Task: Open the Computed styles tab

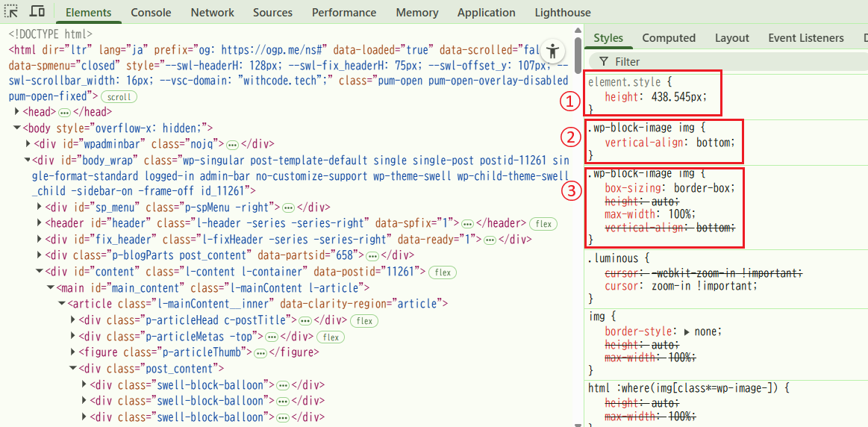Action: 669,38
